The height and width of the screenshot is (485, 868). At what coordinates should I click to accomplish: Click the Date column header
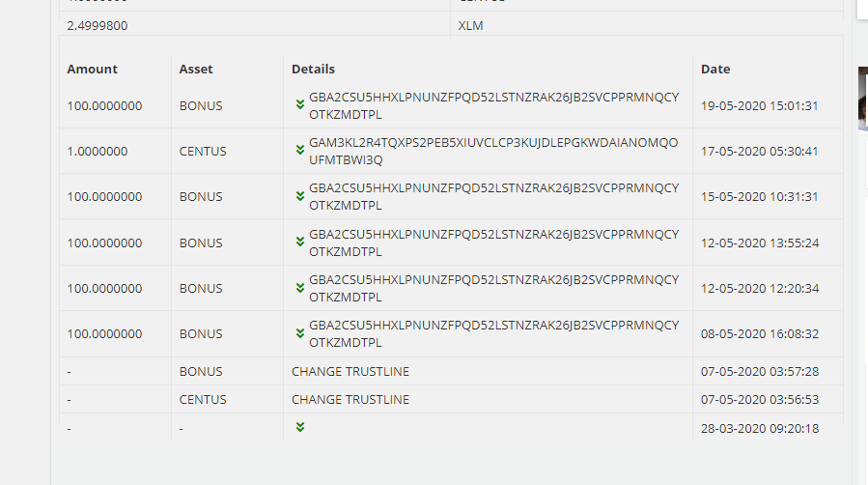point(715,69)
